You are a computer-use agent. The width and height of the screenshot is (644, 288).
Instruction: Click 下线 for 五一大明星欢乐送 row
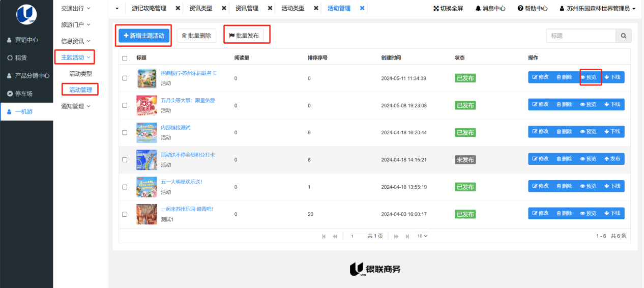click(x=612, y=186)
